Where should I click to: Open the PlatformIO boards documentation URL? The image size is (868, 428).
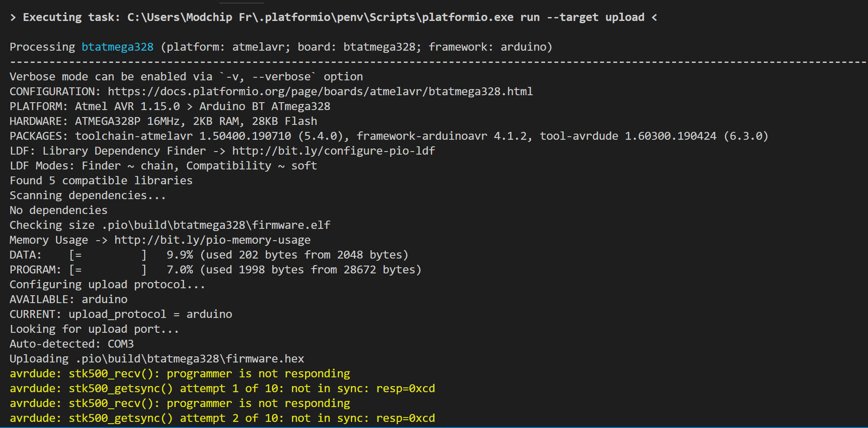(320, 91)
